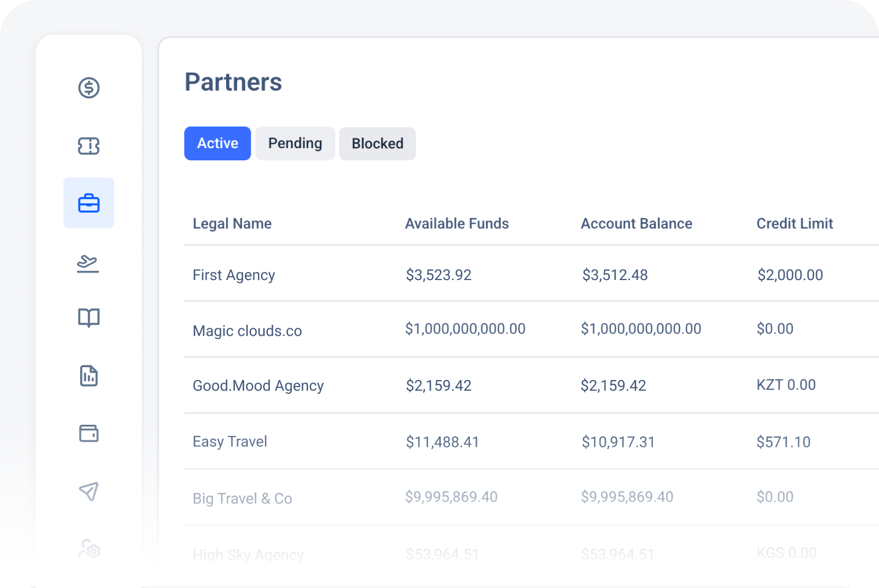
Task: Open the paper plane send icon
Action: (89, 492)
